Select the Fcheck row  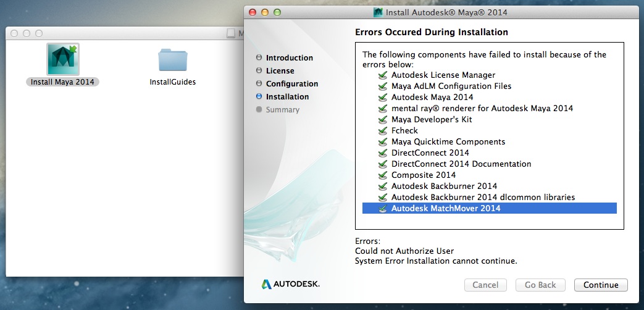tap(490, 130)
